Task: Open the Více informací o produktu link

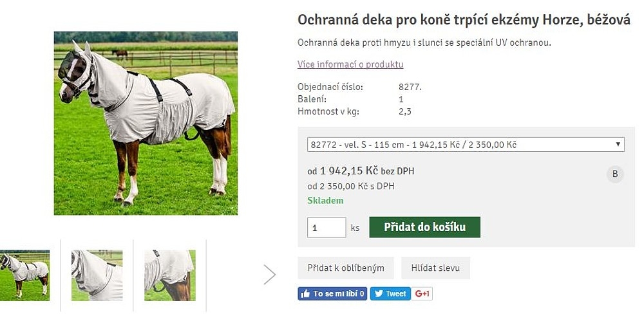Action: 350,64
